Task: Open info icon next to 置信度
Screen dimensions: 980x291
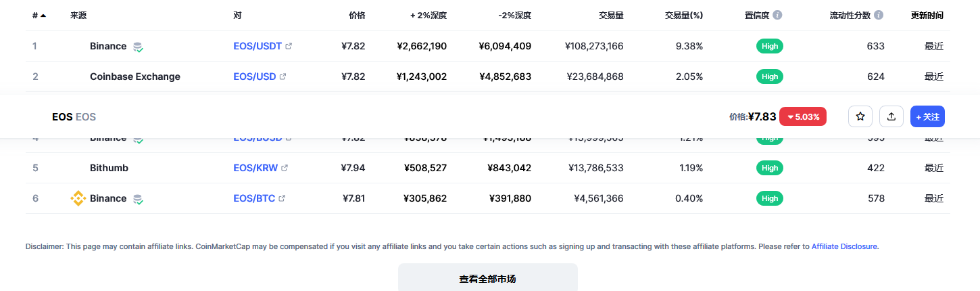Action: coord(777,15)
